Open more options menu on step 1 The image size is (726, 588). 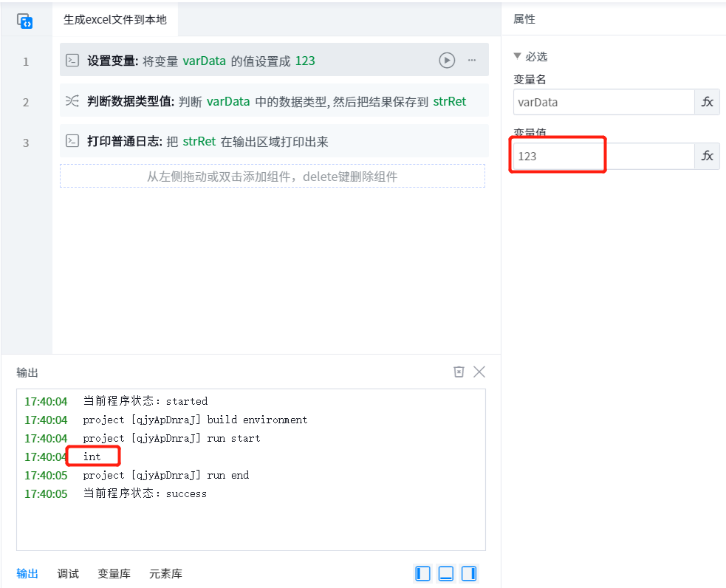(x=472, y=61)
